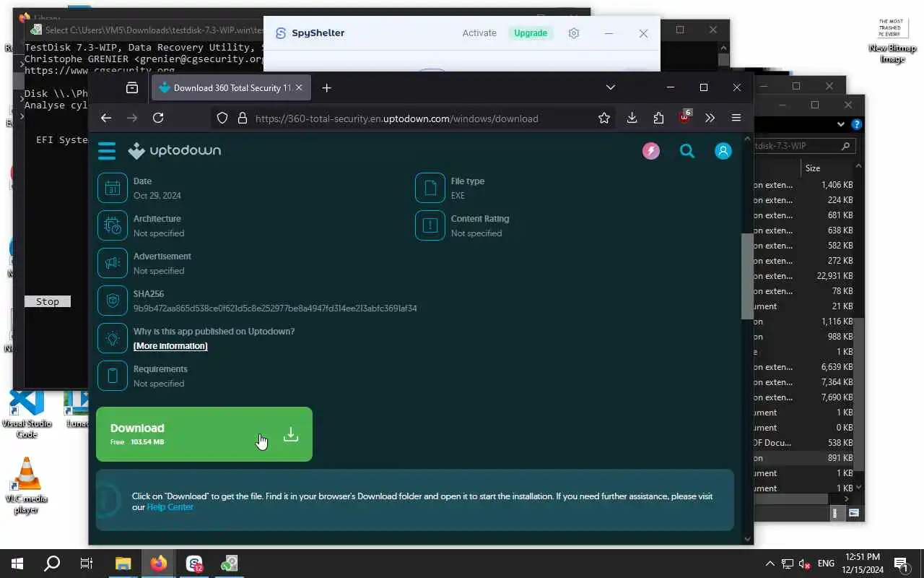
Task: Click the green Download button
Action: click(204, 434)
